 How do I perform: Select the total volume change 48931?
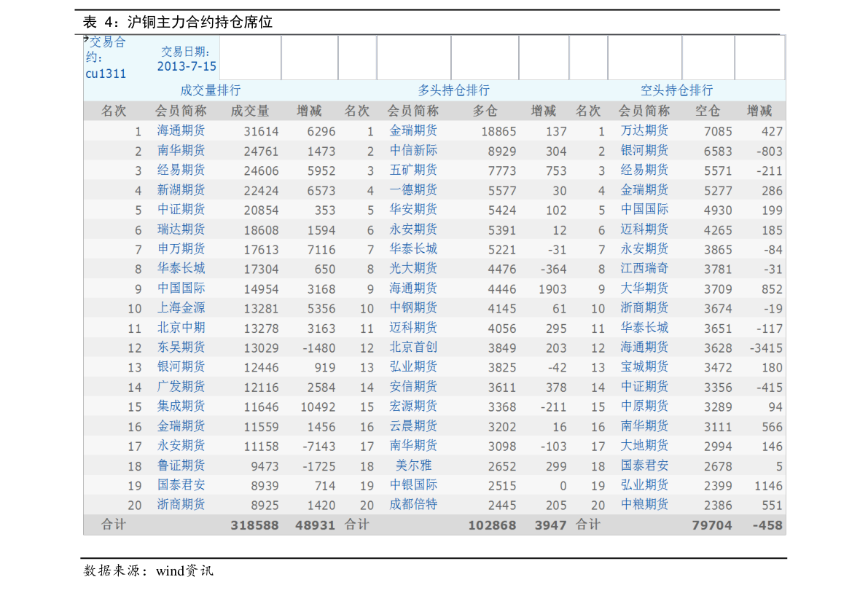click(x=315, y=525)
